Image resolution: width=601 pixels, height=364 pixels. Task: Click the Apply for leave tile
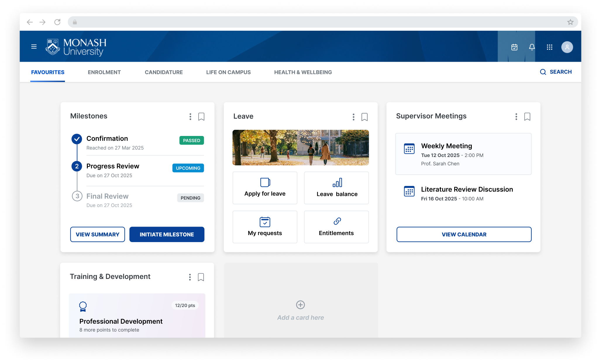pyautogui.click(x=265, y=188)
